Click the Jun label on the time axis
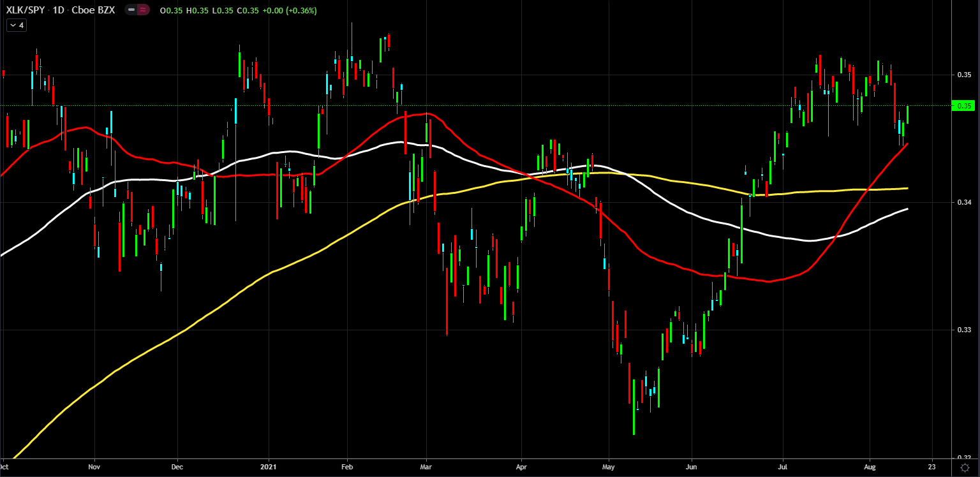Screen dimensions: 980x477 click(692, 466)
